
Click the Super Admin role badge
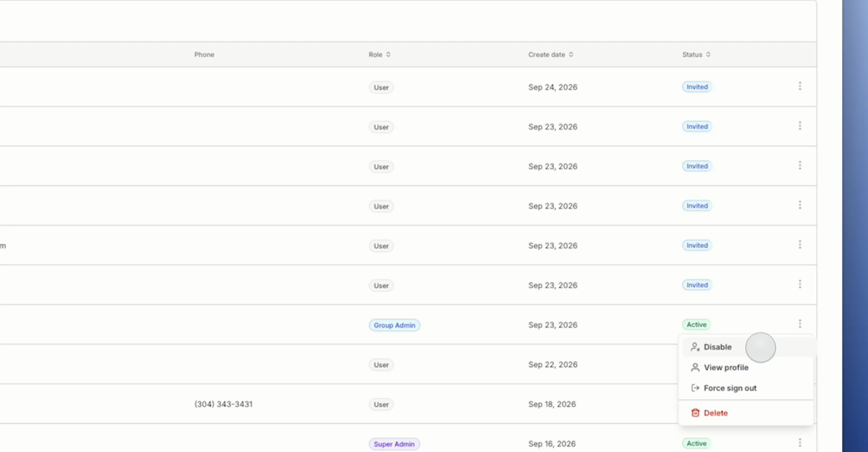(394, 444)
